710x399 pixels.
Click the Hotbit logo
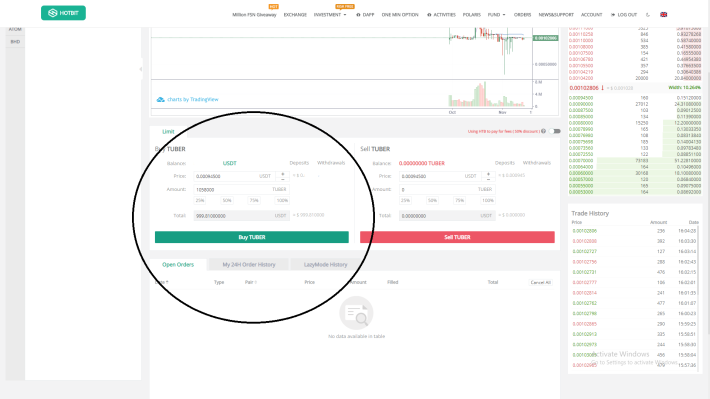point(63,13)
